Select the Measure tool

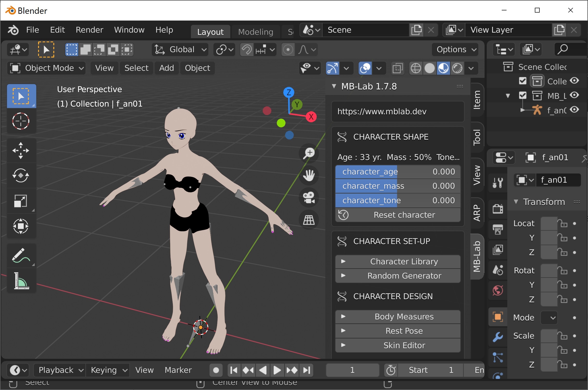21,281
